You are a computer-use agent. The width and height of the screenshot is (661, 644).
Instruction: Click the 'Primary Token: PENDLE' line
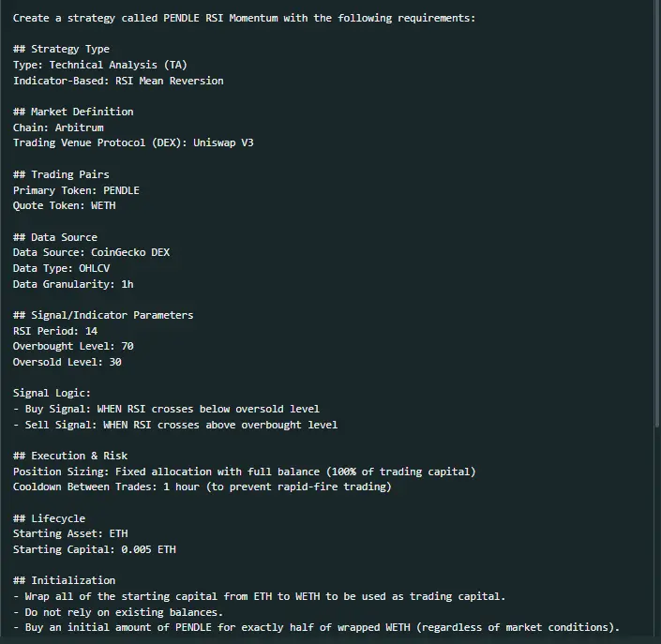point(76,190)
